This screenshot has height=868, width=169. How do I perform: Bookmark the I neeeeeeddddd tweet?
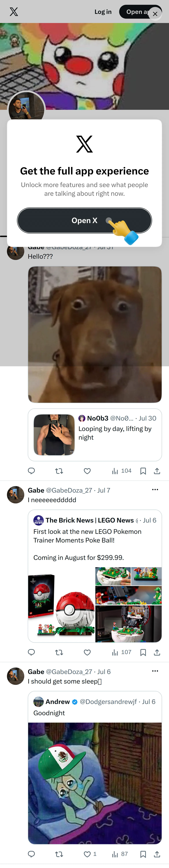(143, 652)
